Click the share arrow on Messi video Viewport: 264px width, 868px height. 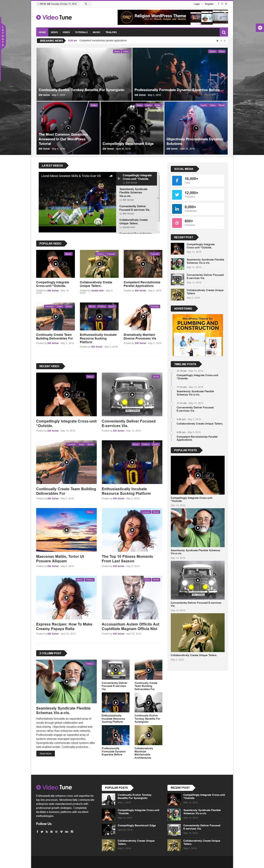111,176
